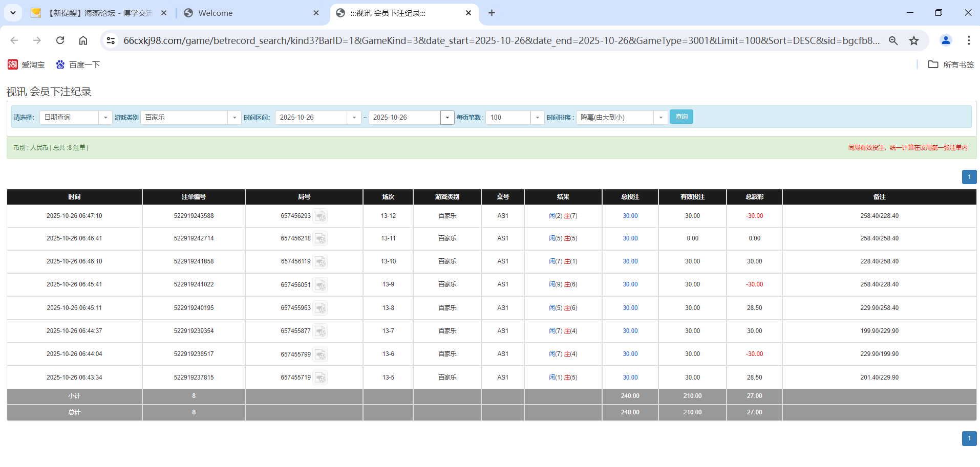Viewport: 980px width, 467px height.
Task: Open the browser home page icon
Action: 83,40
